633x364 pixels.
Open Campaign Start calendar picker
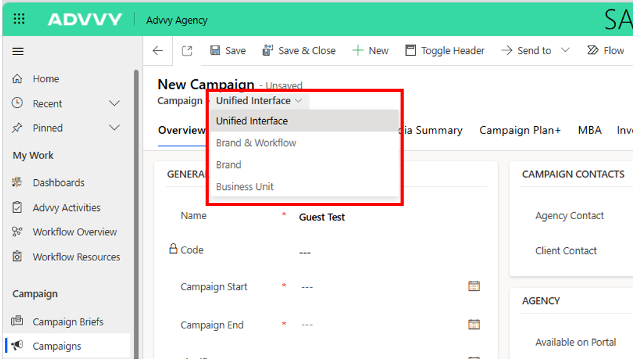(474, 286)
